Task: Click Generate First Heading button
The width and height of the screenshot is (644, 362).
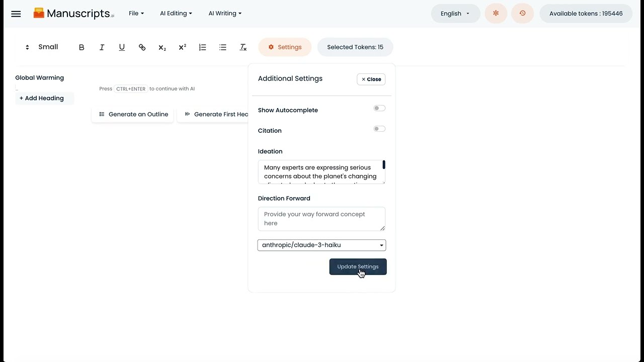Action: pyautogui.click(x=213, y=114)
